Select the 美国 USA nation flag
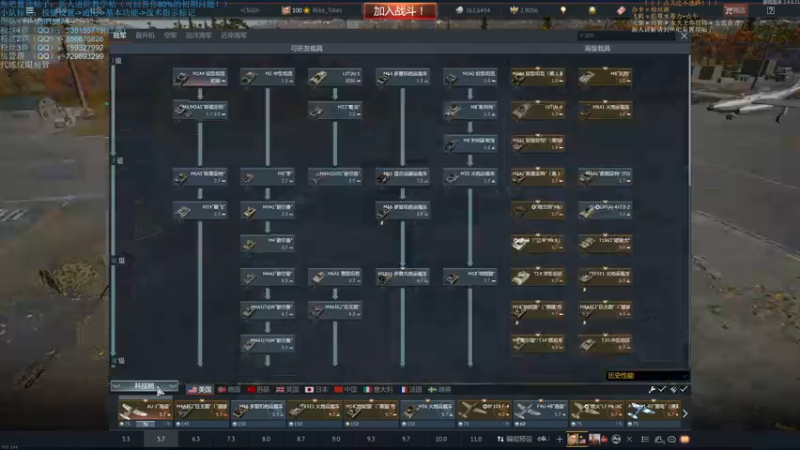This screenshot has height=450, width=800. tap(199, 389)
